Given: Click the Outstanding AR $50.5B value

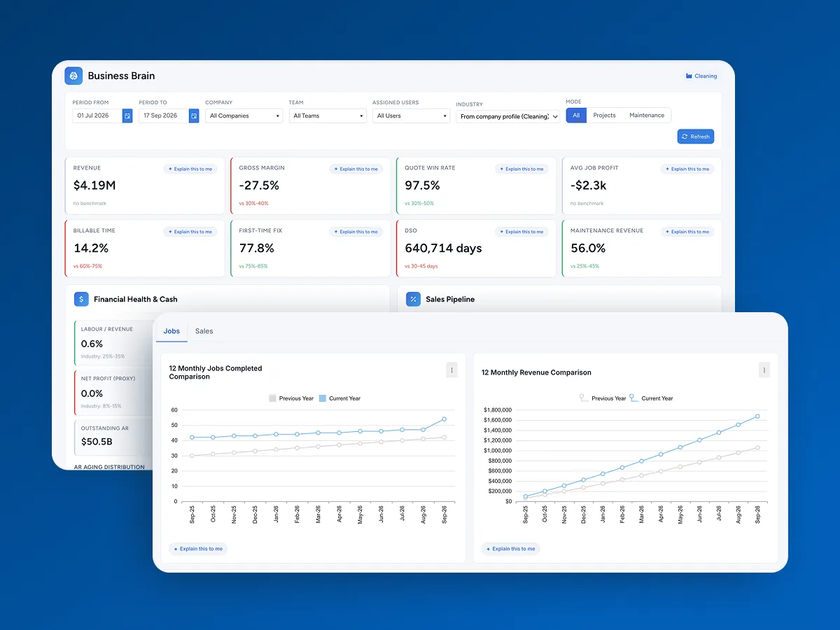Looking at the screenshot, I should click(x=97, y=442).
